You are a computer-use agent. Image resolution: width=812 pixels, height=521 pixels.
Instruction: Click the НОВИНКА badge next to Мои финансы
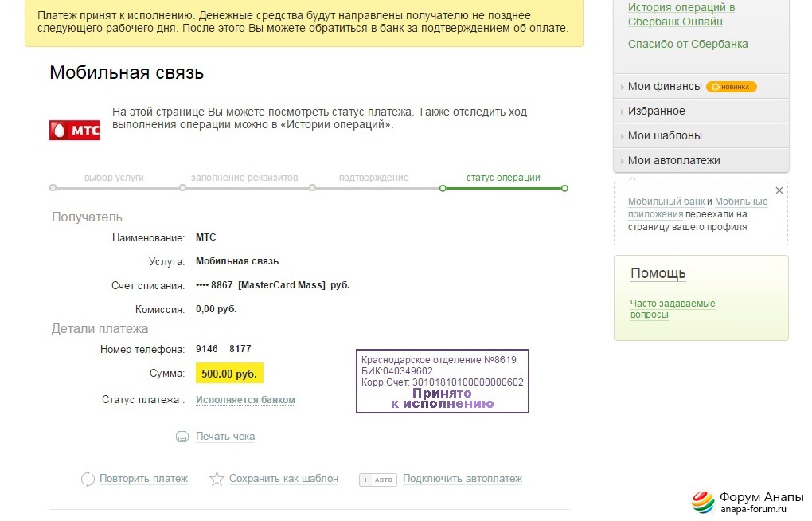(x=732, y=87)
